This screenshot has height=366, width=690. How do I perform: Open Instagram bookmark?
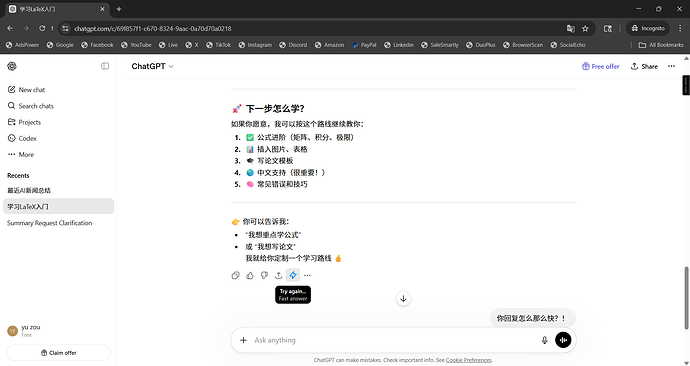coord(255,45)
